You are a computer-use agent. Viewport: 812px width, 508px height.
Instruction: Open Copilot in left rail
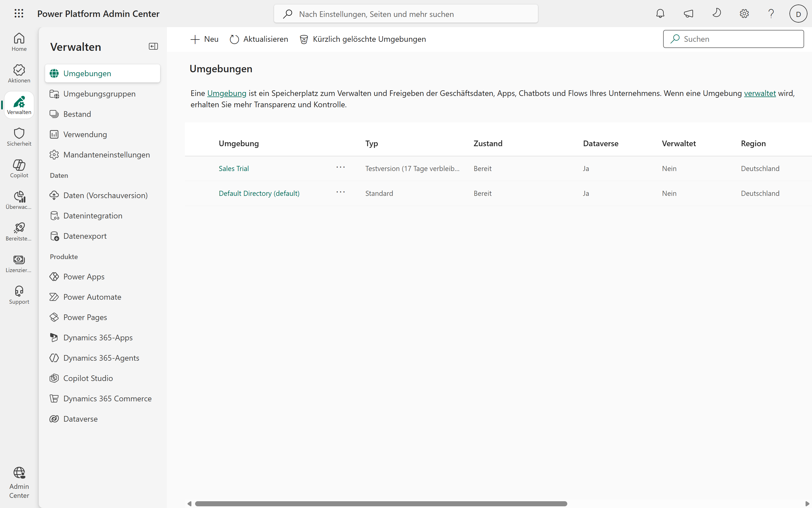[19, 168]
